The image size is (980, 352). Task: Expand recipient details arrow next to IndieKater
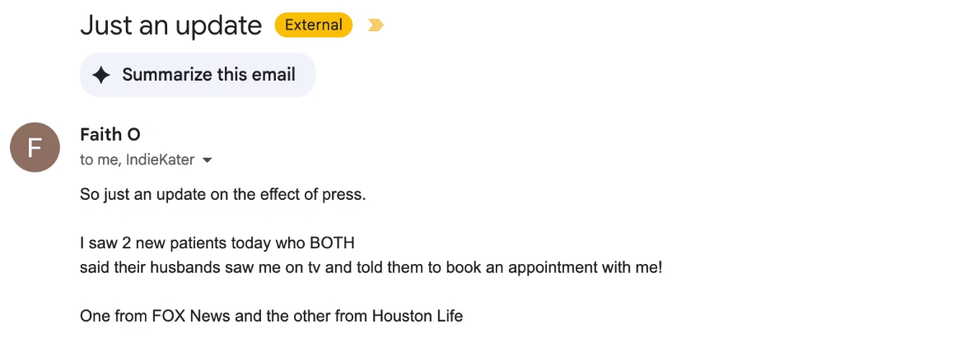click(x=208, y=160)
